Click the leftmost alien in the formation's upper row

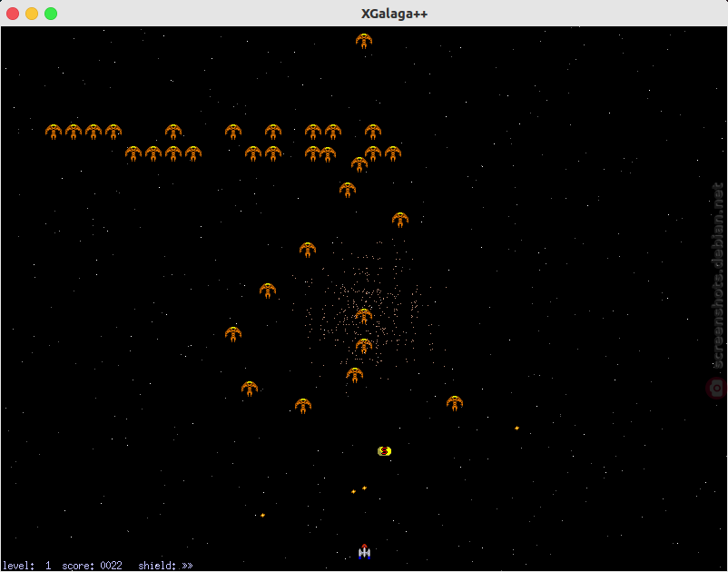tap(54, 132)
